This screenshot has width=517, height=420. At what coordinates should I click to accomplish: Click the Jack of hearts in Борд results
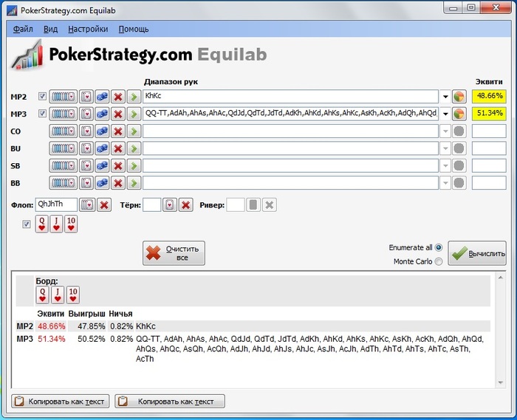58,295
